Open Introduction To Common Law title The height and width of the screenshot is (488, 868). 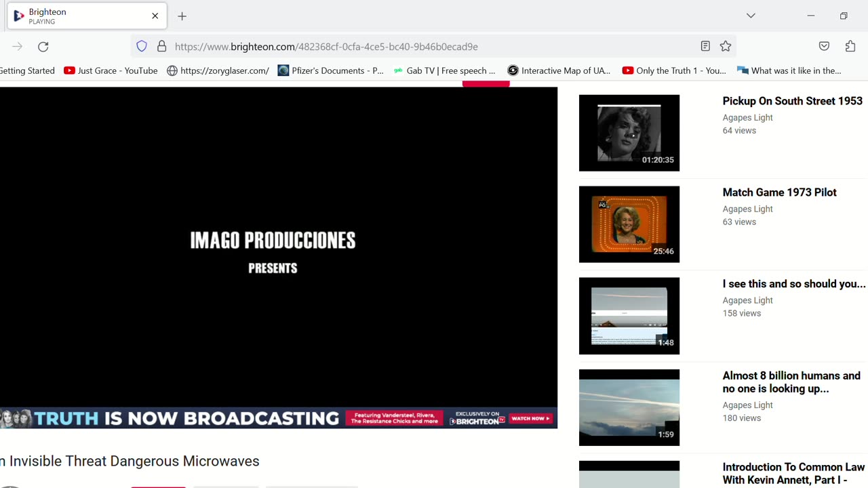tap(793, 474)
